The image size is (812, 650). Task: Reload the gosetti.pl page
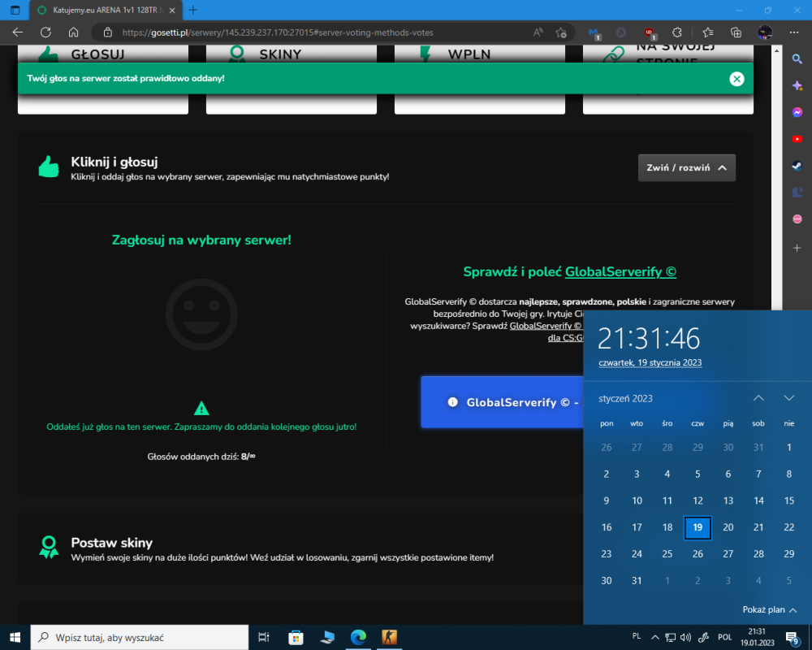pyautogui.click(x=45, y=32)
